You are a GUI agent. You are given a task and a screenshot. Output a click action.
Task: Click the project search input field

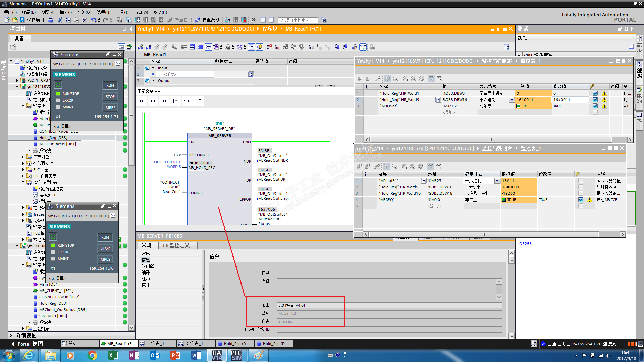pyautogui.click(x=298, y=20)
